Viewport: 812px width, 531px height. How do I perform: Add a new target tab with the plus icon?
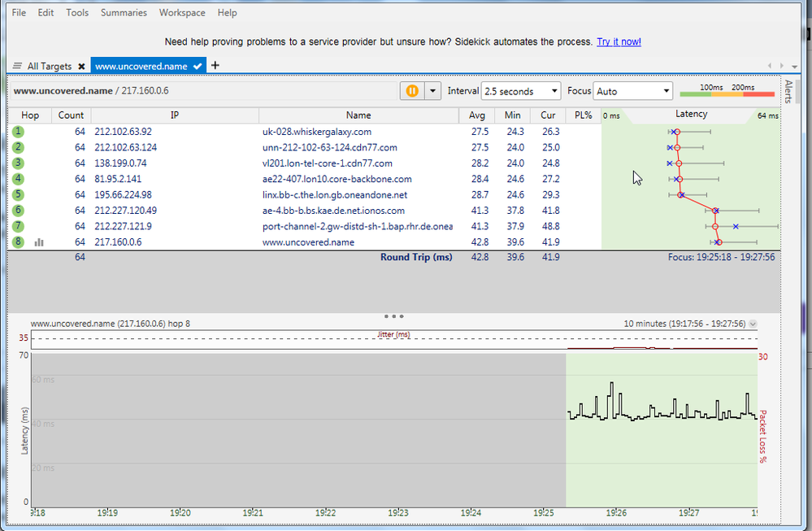pos(215,65)
